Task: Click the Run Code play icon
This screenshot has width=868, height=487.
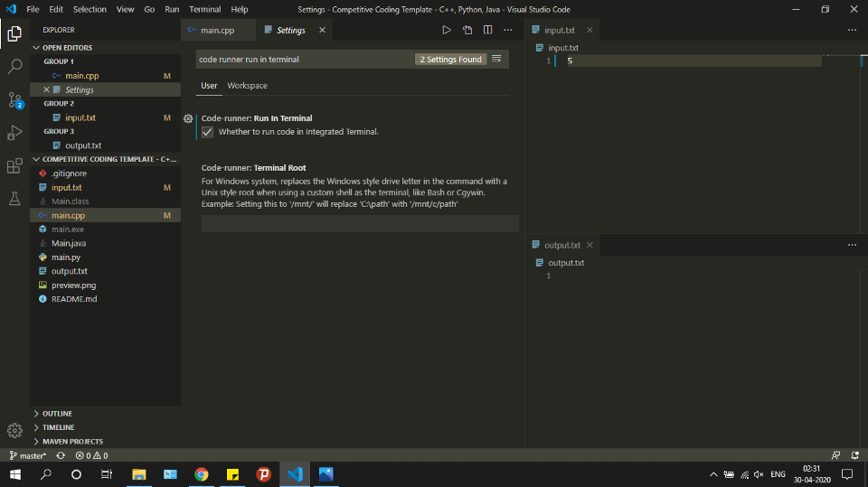Action: click(x=446, y=30)
